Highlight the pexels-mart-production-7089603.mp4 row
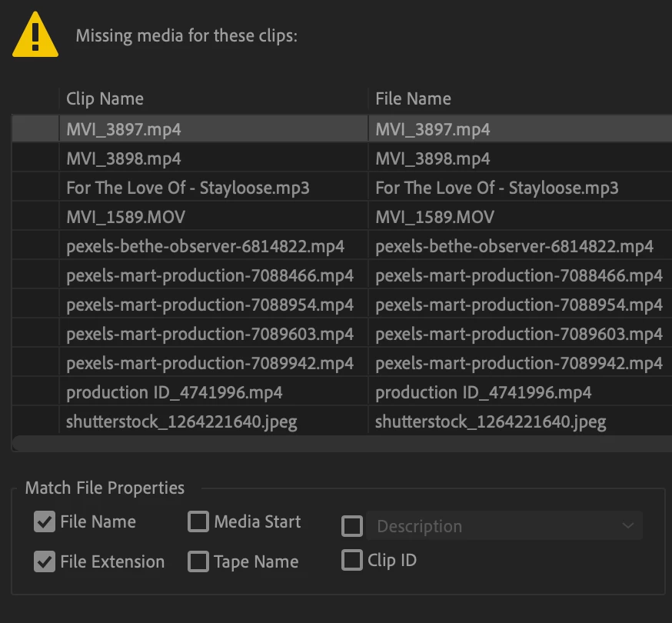The height and width of the screenshot is (623, 672). (210, 334)
